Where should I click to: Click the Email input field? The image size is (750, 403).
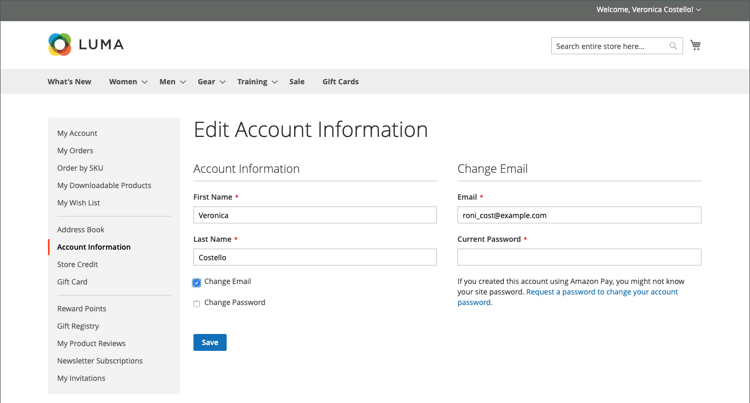point(579,215)
